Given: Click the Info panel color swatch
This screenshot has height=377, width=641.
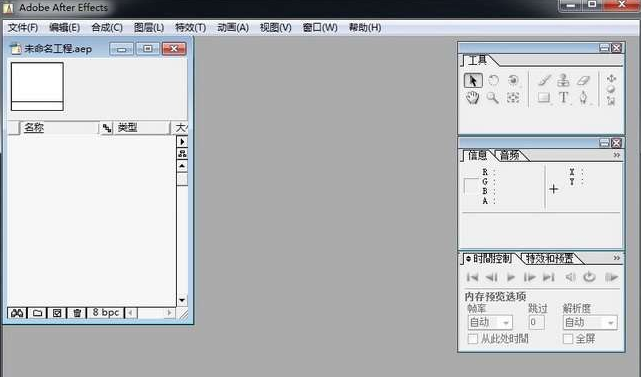Looking at the screenshot, I should (471, 186).
